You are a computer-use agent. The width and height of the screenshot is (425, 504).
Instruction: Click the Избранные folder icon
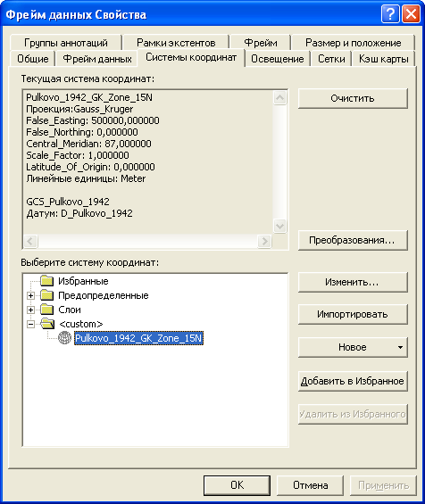(47, 281)
